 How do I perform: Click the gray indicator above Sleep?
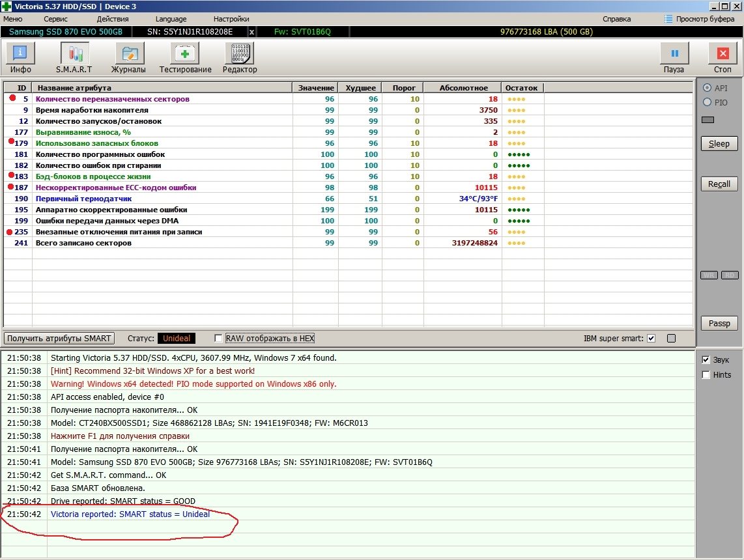click(708, 120)
